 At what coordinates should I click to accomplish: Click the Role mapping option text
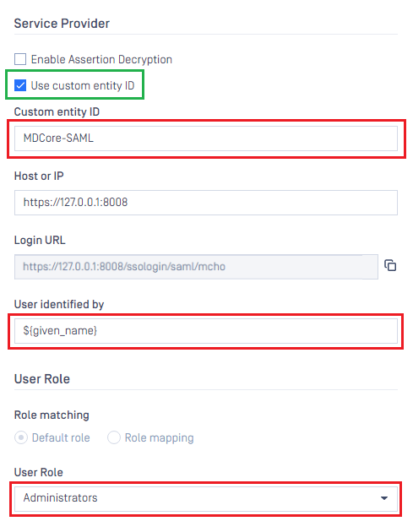coord(159,437)
